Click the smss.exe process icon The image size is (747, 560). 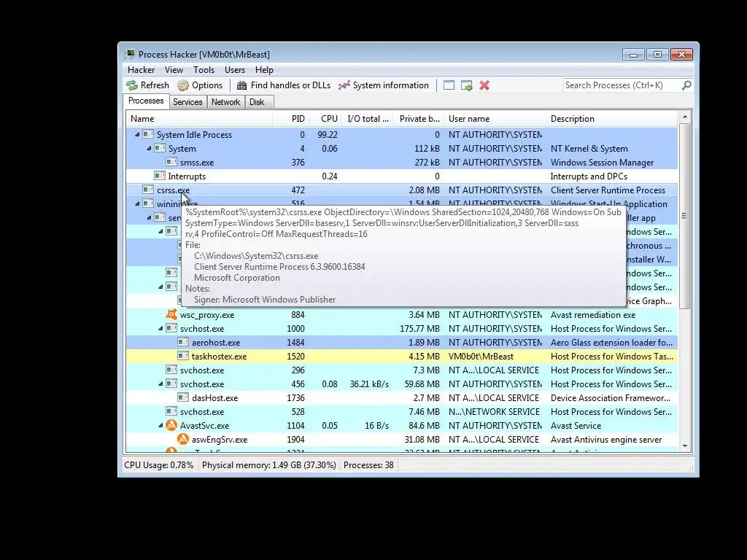point(171,162)
